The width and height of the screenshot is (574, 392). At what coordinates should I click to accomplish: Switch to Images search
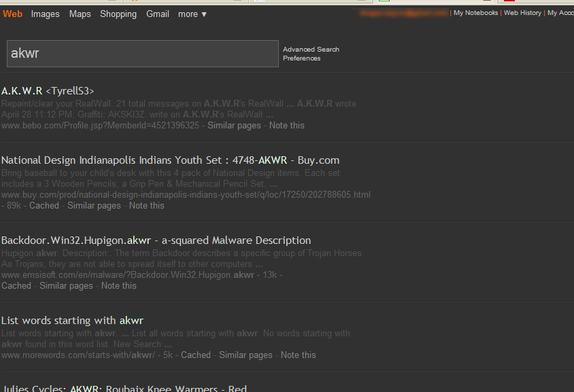click(45, 14)
